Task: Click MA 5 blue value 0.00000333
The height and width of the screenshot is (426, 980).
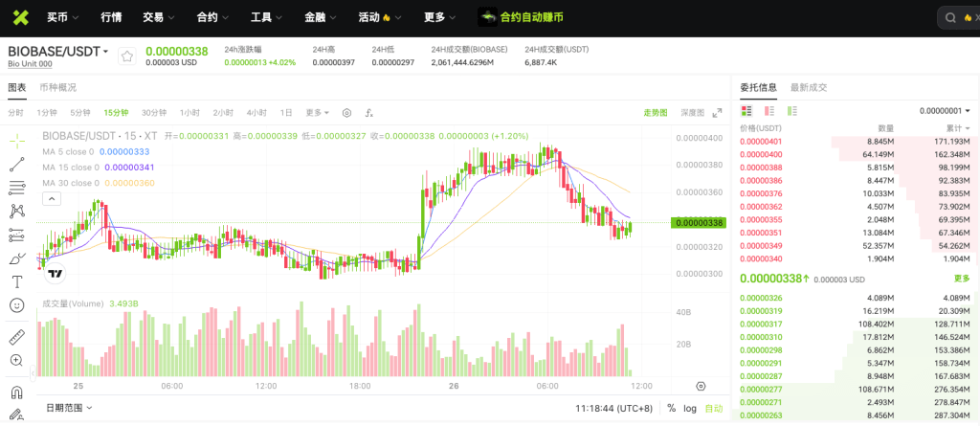Action: [x=124, y=151]
